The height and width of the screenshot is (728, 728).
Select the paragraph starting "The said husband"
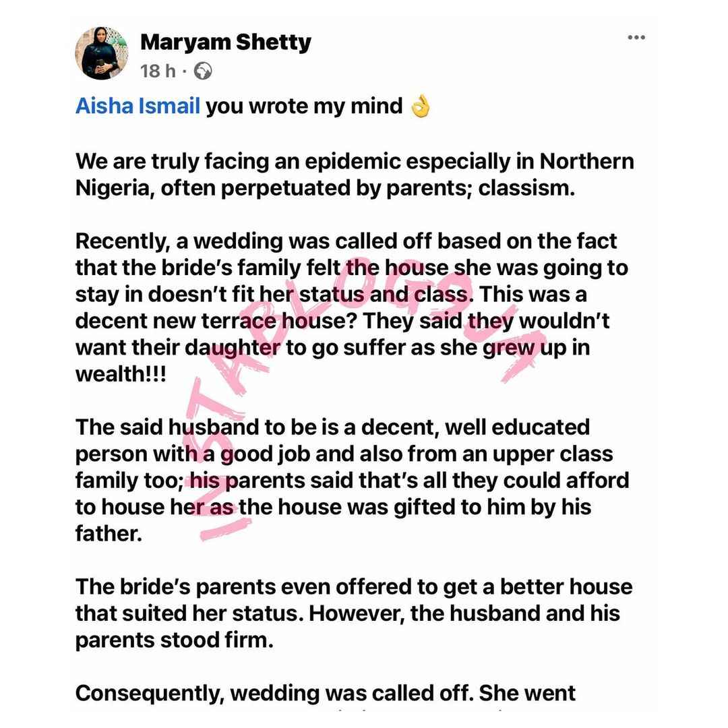[353, 480]
